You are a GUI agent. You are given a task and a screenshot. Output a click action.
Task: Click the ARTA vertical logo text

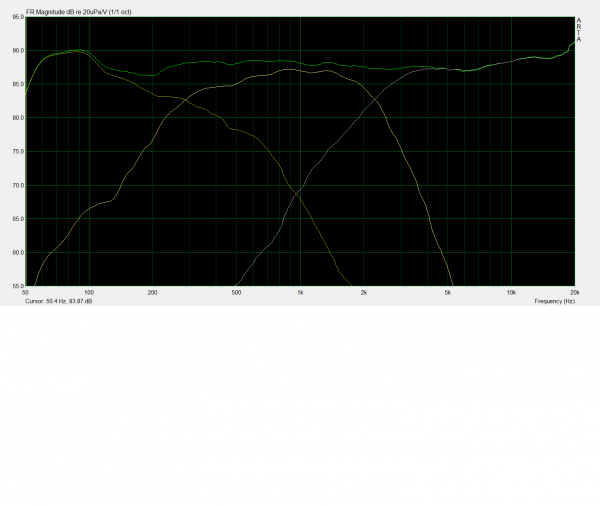tap(578, 30)
